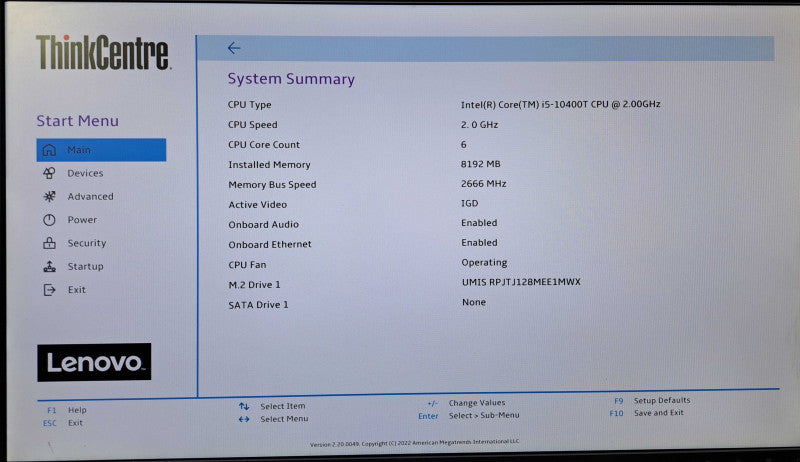
Task: Select the SATA Drive None value
Action: coord(474,302)
